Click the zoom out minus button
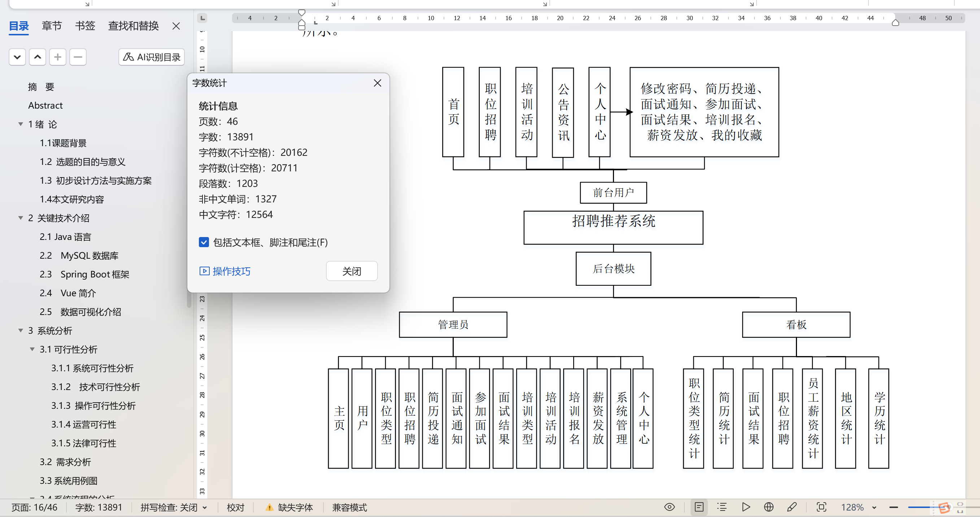 (894, 508)
